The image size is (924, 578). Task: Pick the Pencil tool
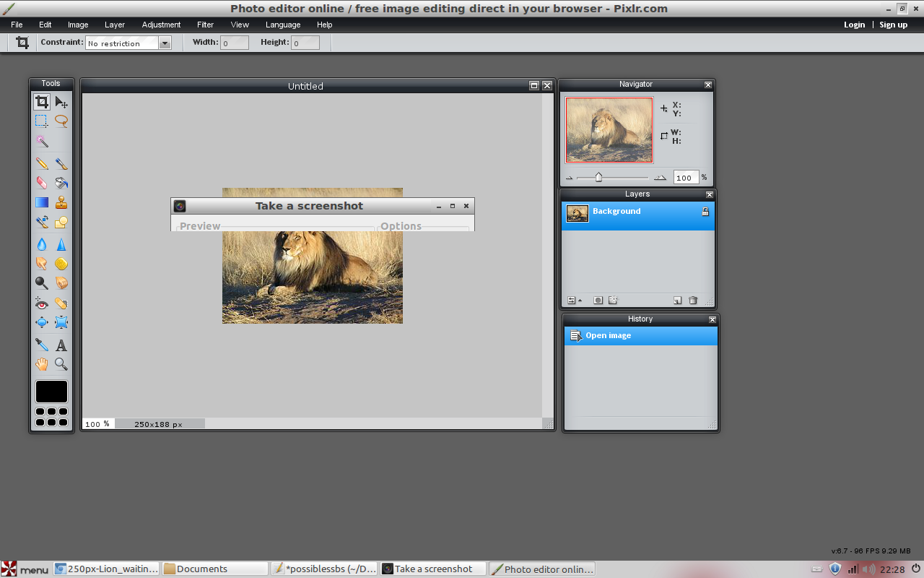tap(42, 164)
